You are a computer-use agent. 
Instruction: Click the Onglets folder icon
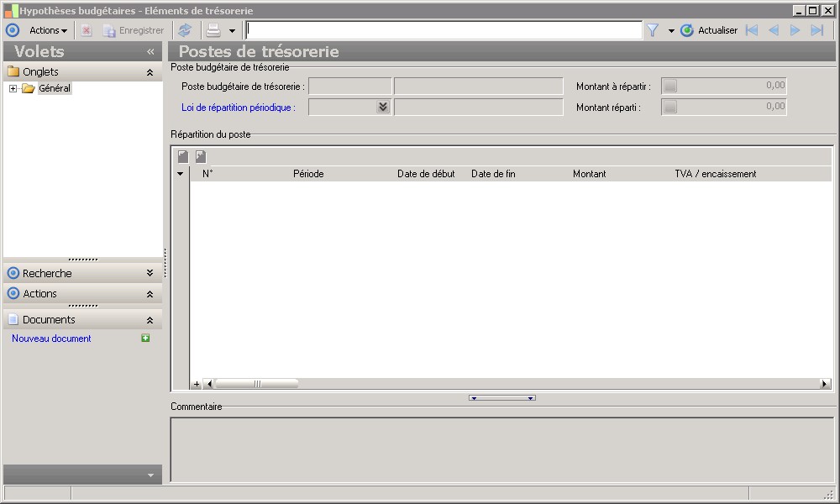[x=13, y=71]
